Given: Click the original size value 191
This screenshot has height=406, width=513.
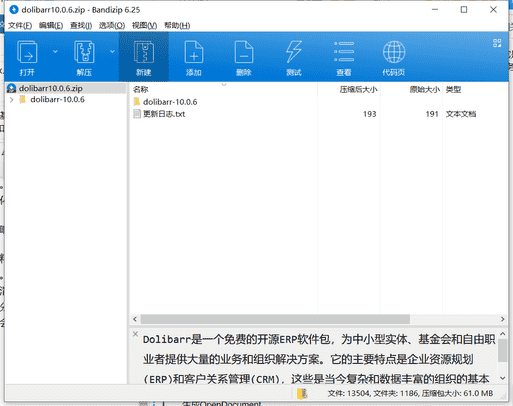Looking at the screenshot, I should [432, 114].
